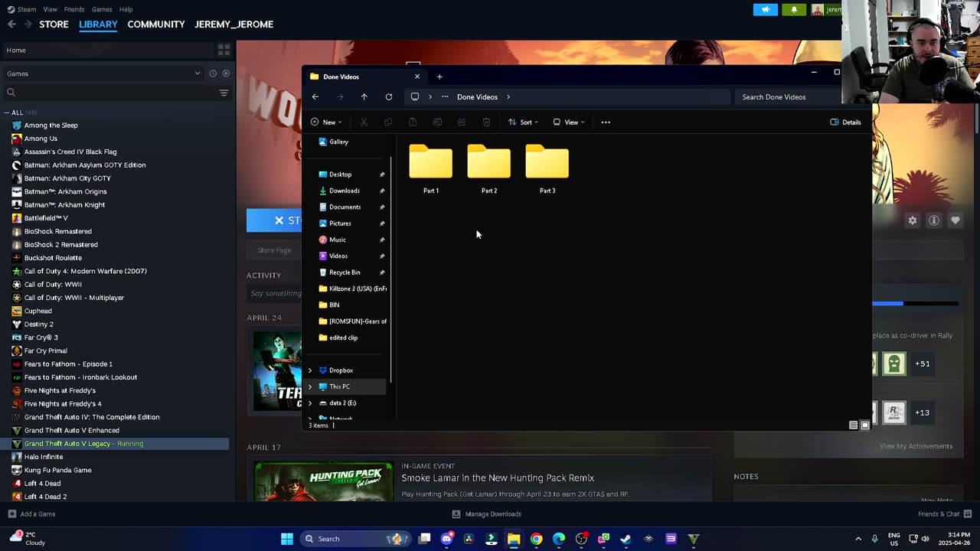Switch to the Steam COMMUNITY tab

pos(156,24)
